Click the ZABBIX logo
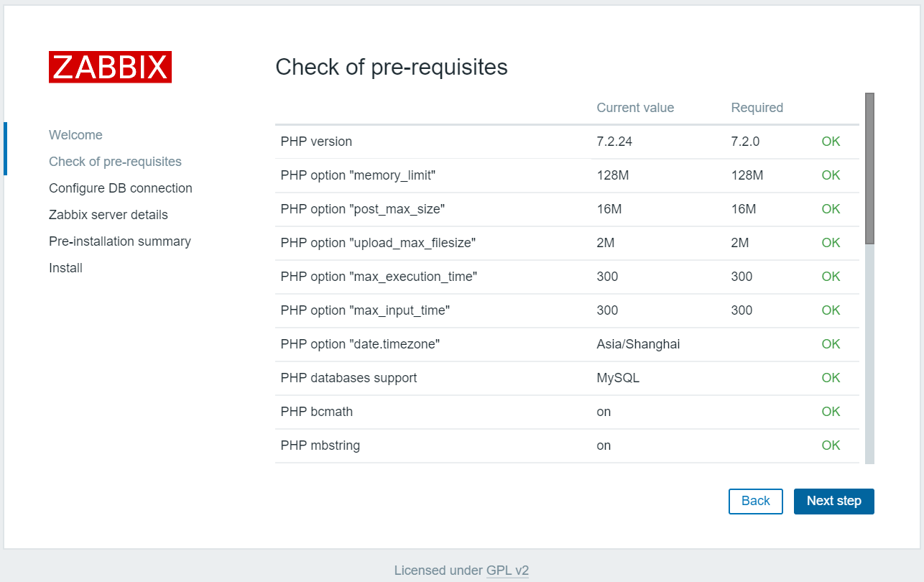Viewport: 924px width, 582px height. pos(110,67)
